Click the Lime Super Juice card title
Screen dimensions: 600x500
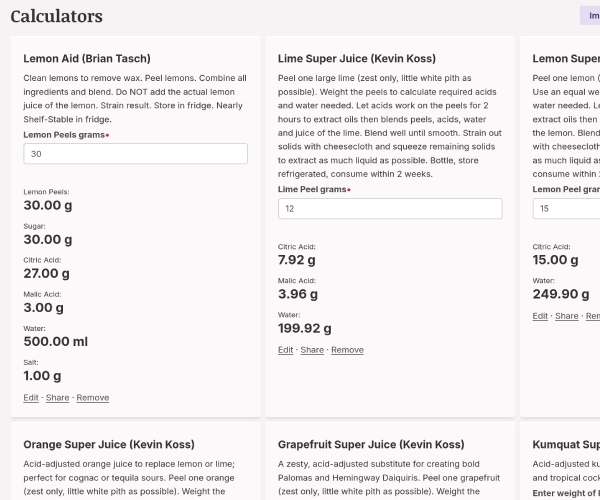point(357,59)
